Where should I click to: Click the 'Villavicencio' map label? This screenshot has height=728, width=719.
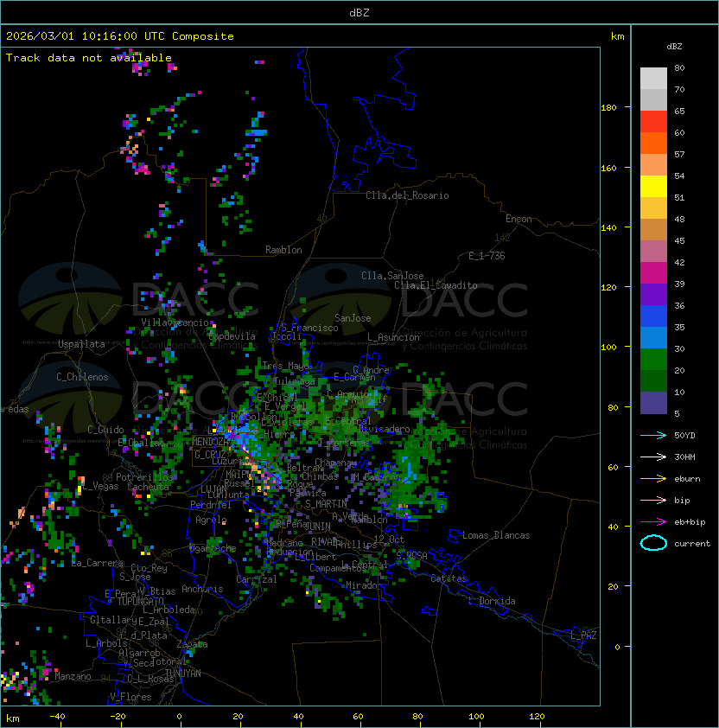(175, 322)
